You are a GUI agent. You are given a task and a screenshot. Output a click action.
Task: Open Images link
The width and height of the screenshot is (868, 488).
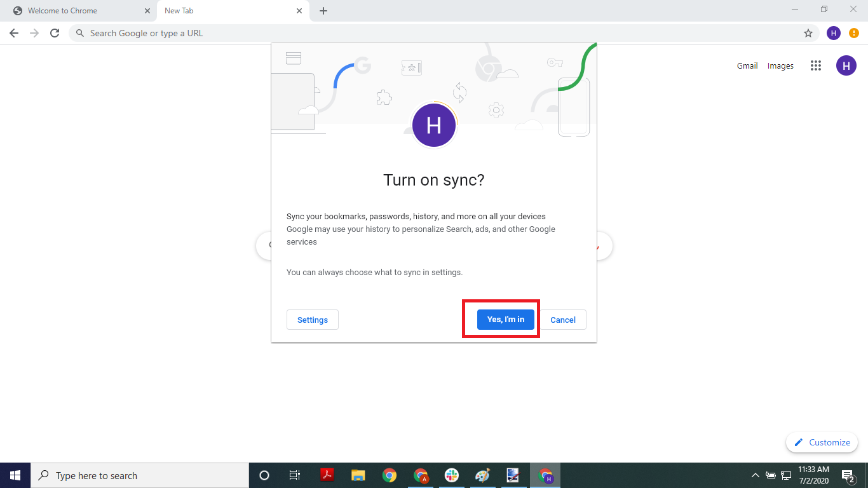click(x=780, y=65)
